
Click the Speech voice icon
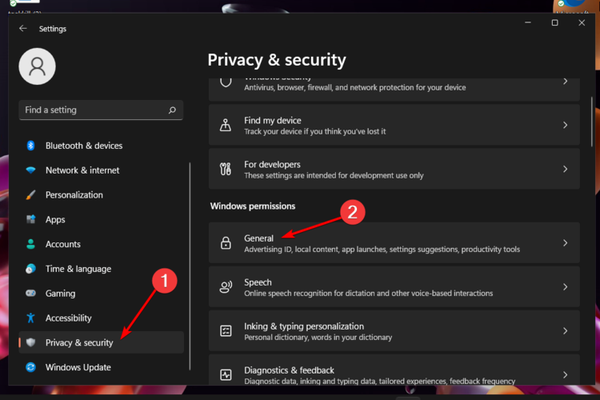point(226,287)
